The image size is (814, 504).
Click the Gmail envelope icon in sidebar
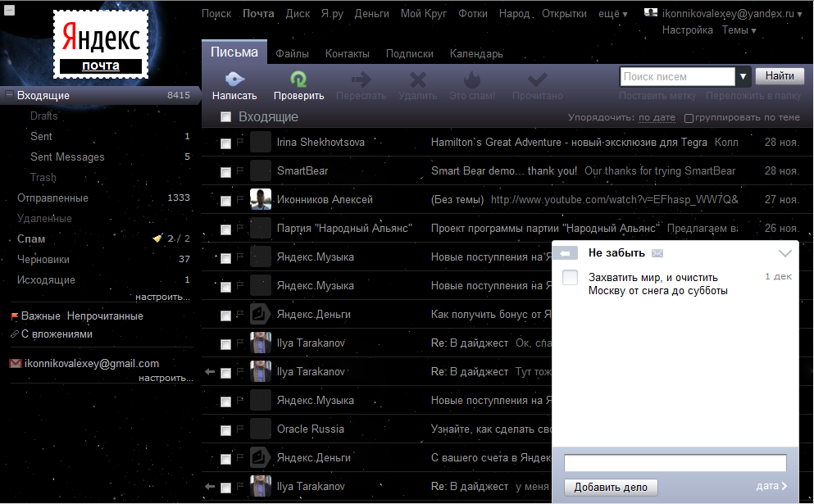(16, 363)
